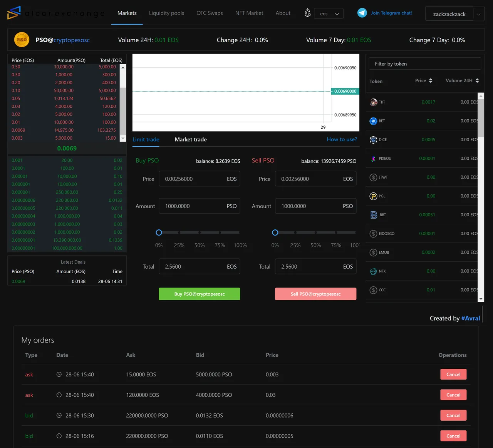Focus the Buy Total input field

point(200,267)
